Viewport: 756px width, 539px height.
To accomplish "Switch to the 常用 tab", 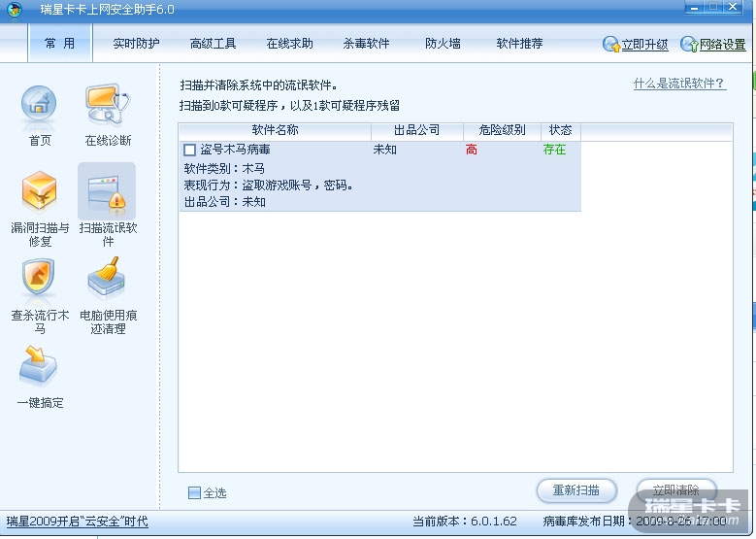I will click(x=60, y=44).
